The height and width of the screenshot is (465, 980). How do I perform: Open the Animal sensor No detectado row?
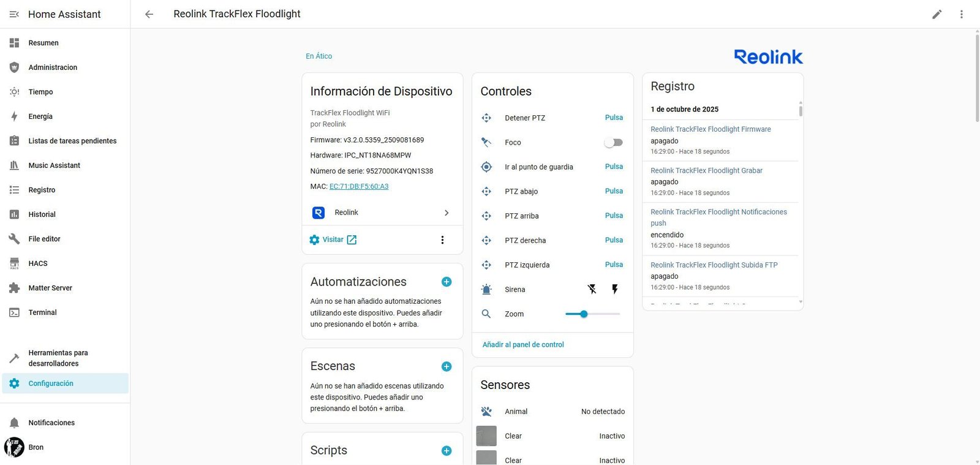point(552,412)
